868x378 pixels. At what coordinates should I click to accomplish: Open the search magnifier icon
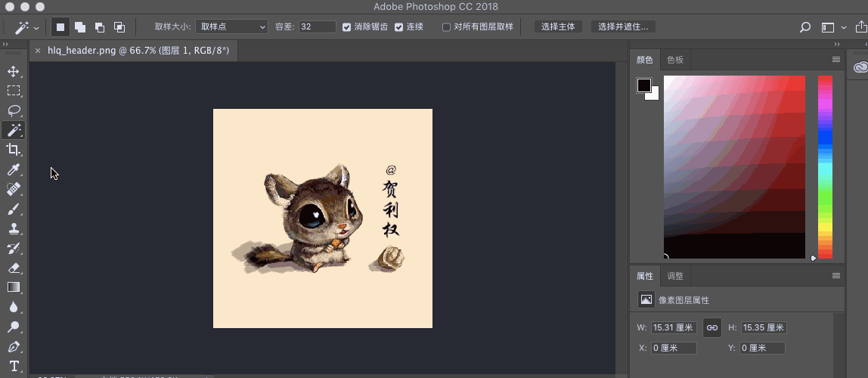[805, 27]
